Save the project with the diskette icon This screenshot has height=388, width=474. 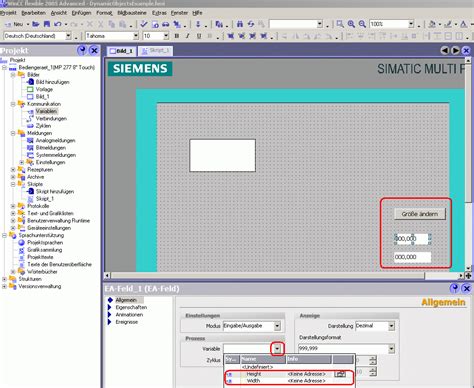click(47, 24)
